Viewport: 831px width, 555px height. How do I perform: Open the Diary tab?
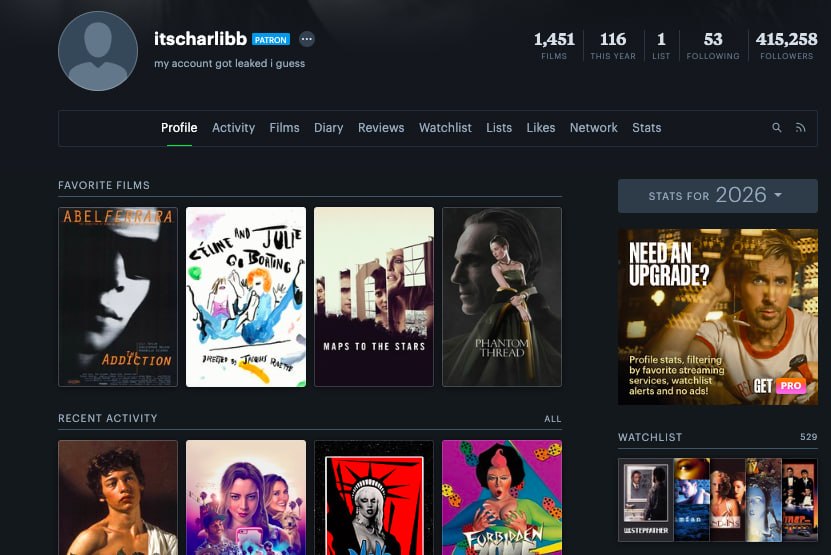pos(329,128)
